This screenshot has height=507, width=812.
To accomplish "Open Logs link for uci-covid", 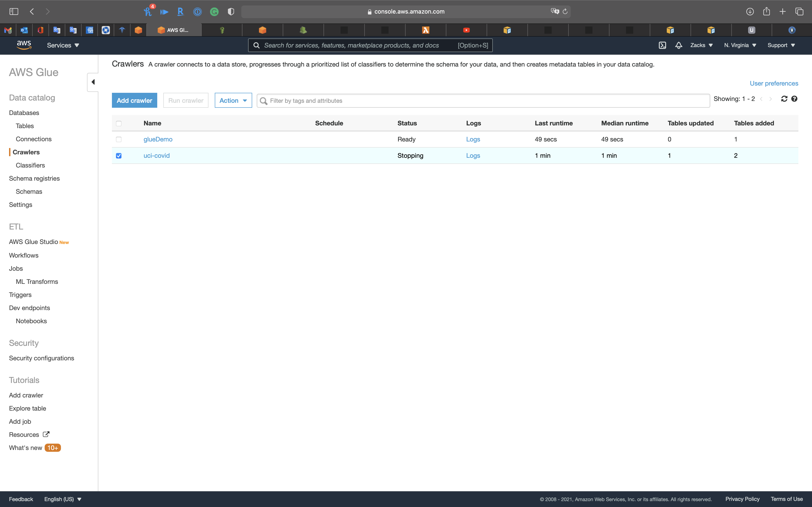I will pyautogui.click(x=473, y=155).
